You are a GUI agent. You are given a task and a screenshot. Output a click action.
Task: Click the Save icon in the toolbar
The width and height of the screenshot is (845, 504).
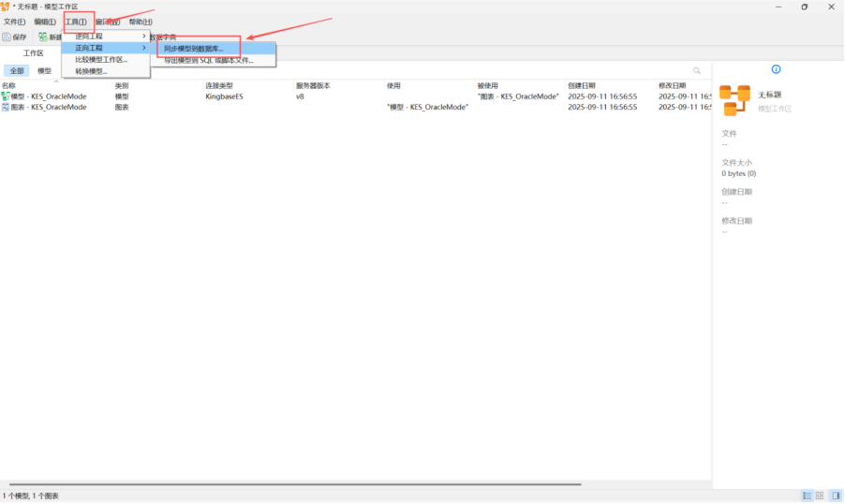[7, 37]
